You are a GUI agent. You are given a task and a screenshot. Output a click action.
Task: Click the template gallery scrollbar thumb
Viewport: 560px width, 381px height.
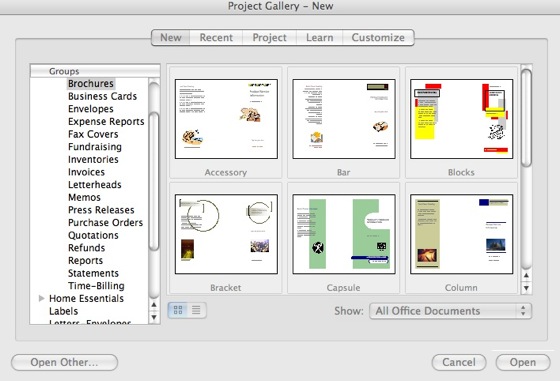coord(526,118)
